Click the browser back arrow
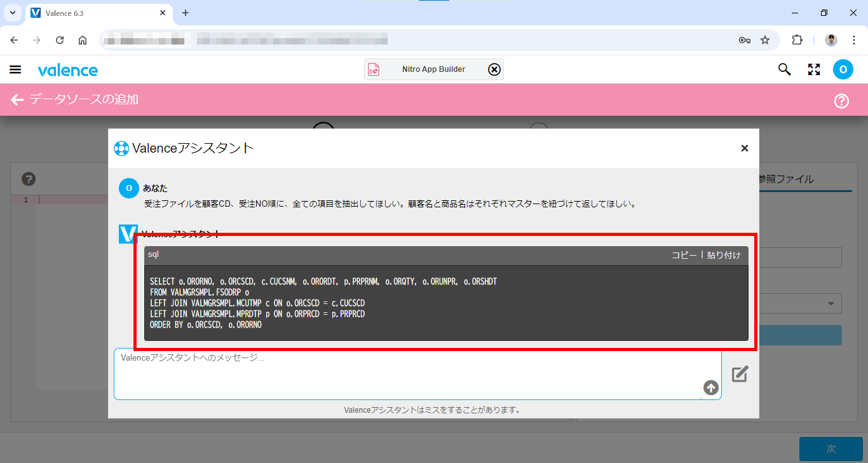Screen dimensions: 868x463 [14, 40]
